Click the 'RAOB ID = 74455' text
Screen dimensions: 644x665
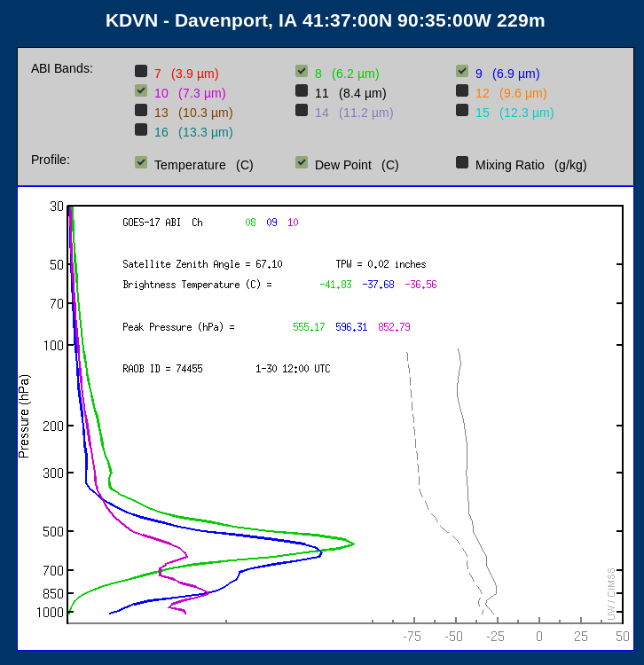(x=162, y=369)
